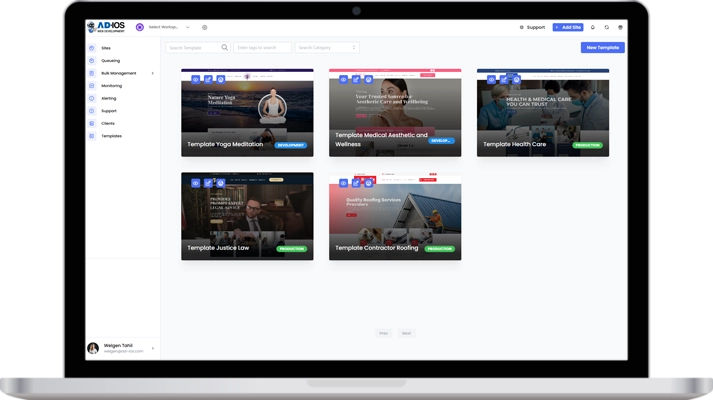Click the far-right top bar icon
The height and width of the screenshot is (400, 713).
(x=620, y=27)
